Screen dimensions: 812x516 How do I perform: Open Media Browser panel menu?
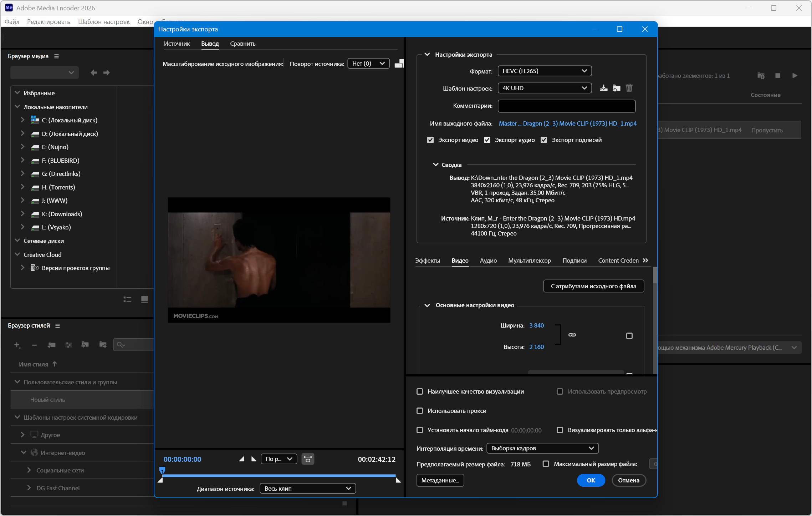tap(56, 56)
